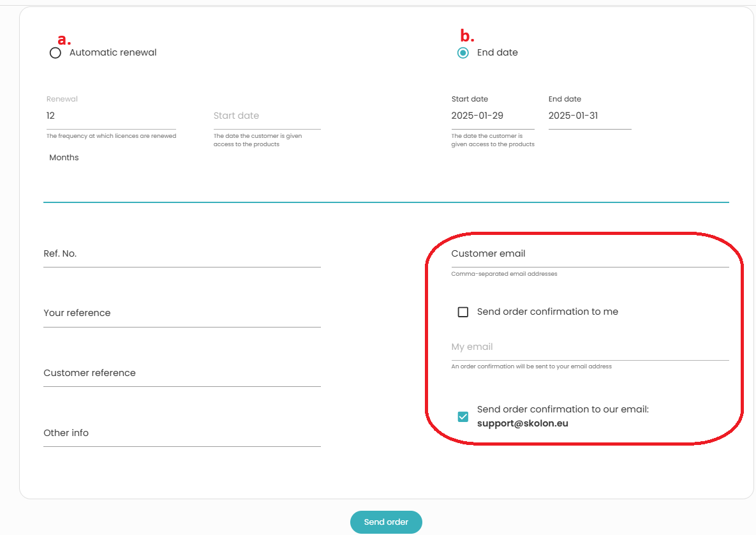Open the Start date field showing 2025-01-29
The height and width of the screenshot is (535, 756).
(x=493, y=116)
